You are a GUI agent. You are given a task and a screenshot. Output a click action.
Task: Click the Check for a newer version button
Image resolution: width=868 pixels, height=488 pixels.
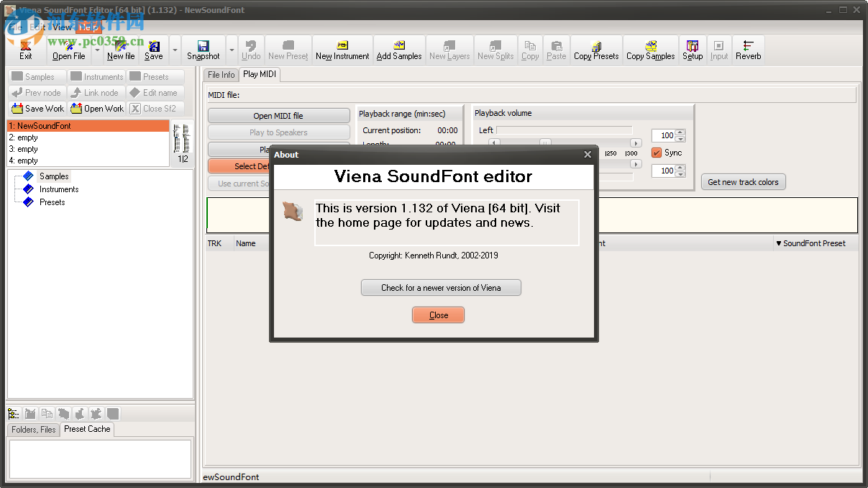440,287
